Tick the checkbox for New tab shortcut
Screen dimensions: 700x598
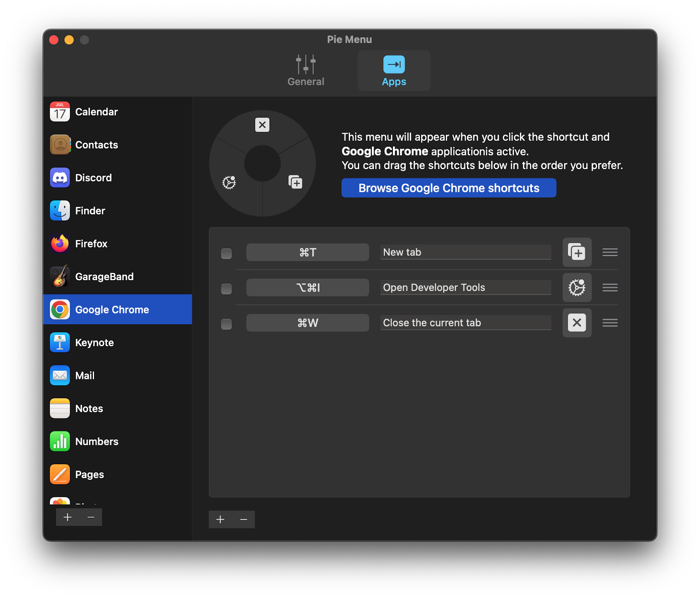226,254
